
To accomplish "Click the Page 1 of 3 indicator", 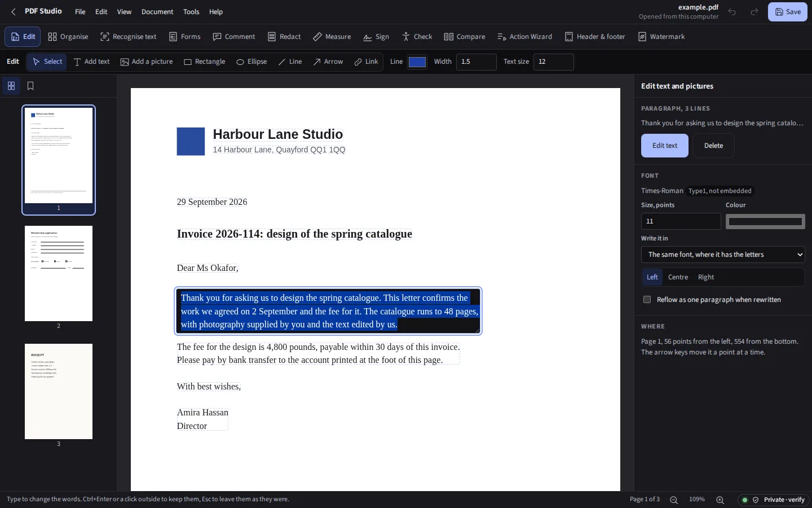I will 645,500.
